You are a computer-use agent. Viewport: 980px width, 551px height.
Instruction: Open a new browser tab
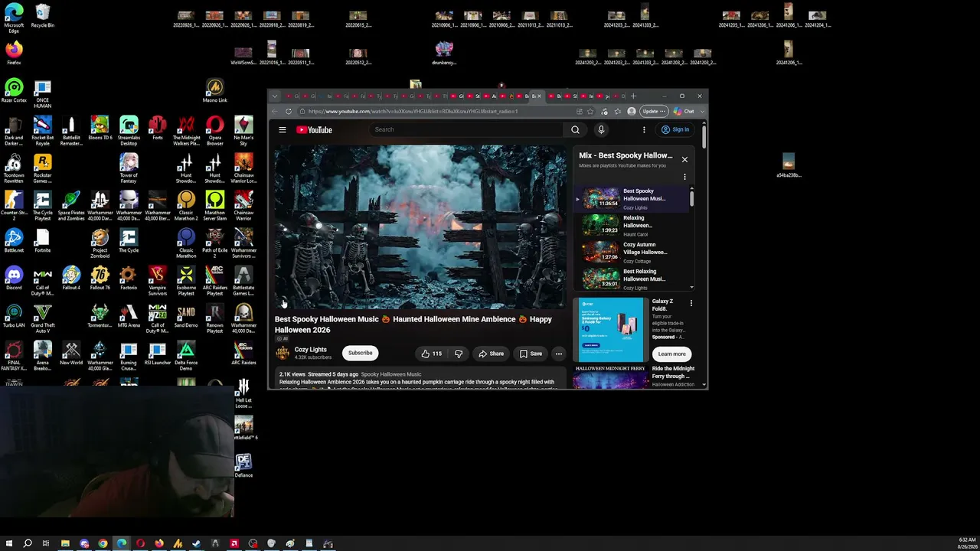click(x=633, y=96)
